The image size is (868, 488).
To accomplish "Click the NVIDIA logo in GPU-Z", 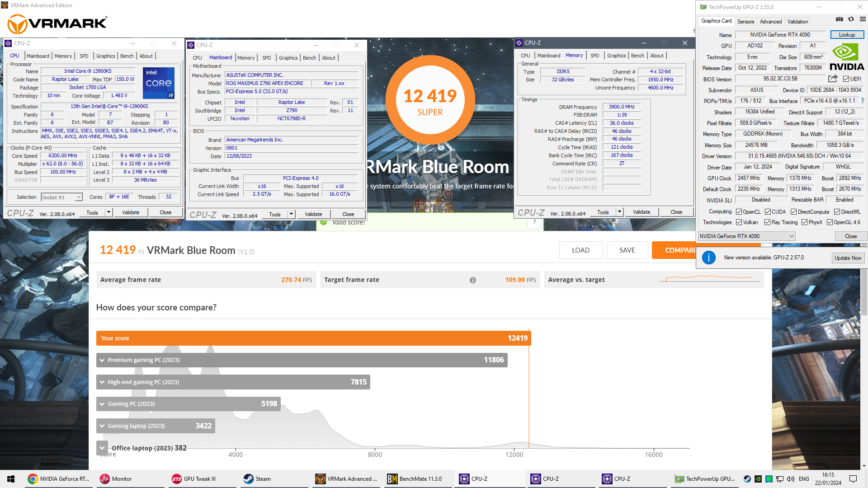I will [847, 57].
